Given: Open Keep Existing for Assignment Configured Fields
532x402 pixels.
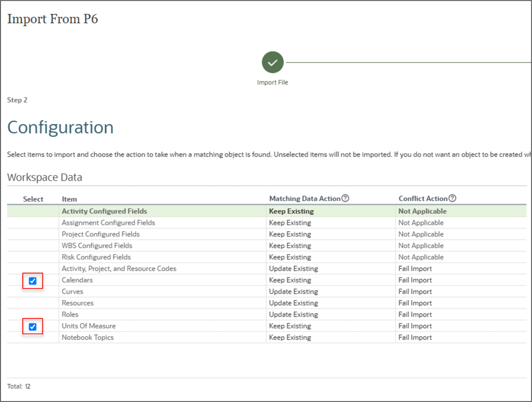Looking at the screenshot, I should 290,223.
